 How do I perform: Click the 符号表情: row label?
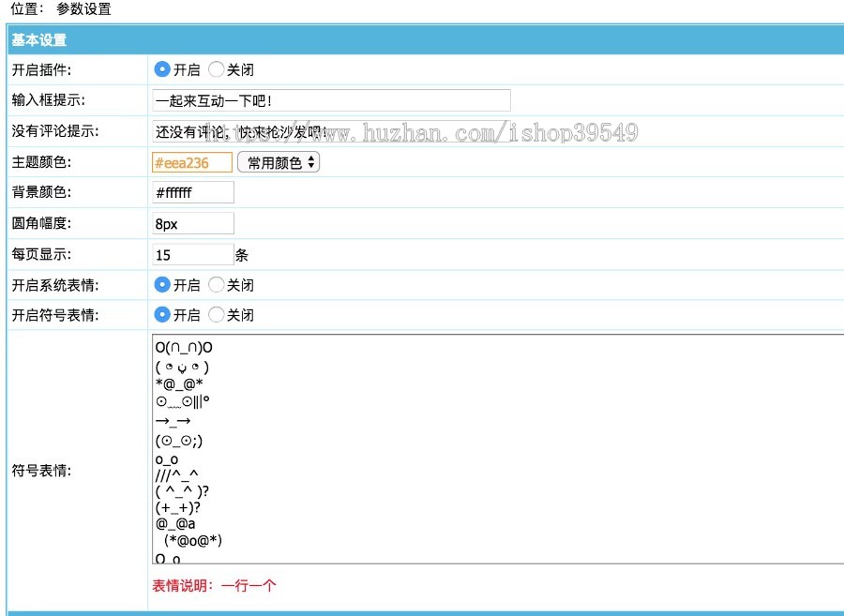41,471
